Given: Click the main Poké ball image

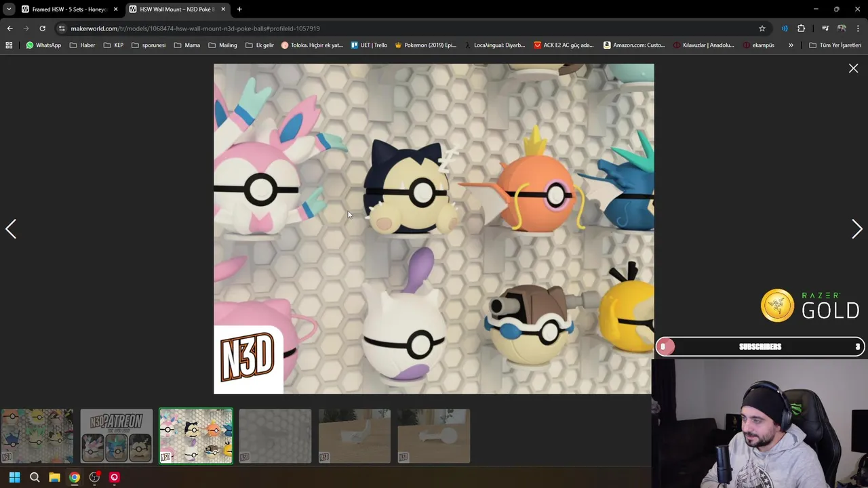Looking at the screenshot, I should [x=434, y=228].
